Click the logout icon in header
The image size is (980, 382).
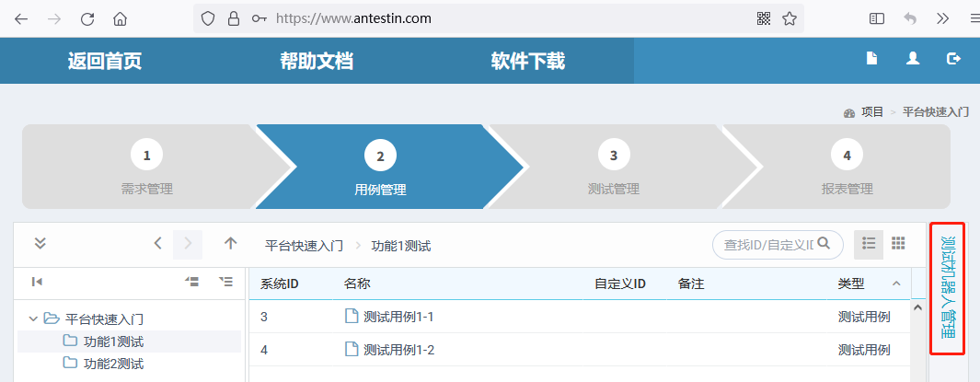(953, 58)
